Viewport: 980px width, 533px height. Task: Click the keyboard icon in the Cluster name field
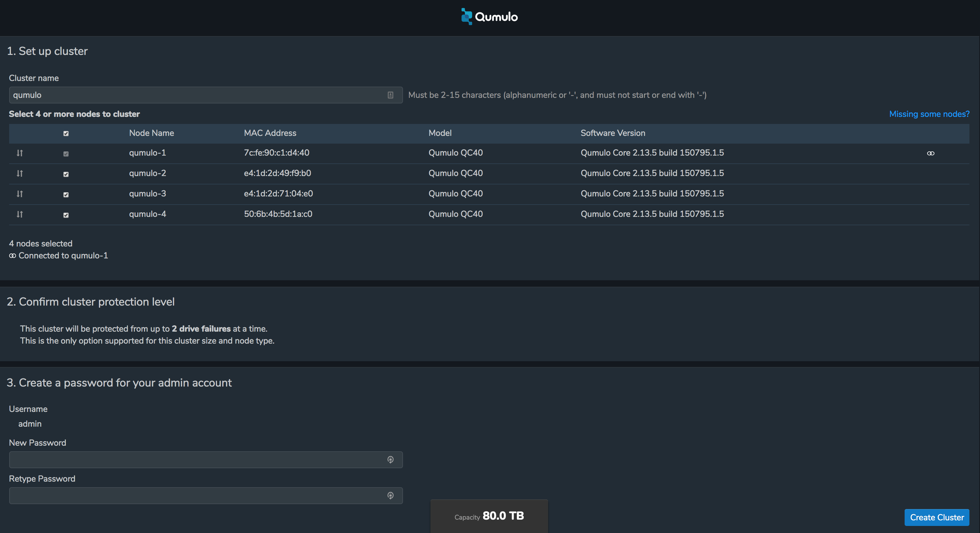390,95
